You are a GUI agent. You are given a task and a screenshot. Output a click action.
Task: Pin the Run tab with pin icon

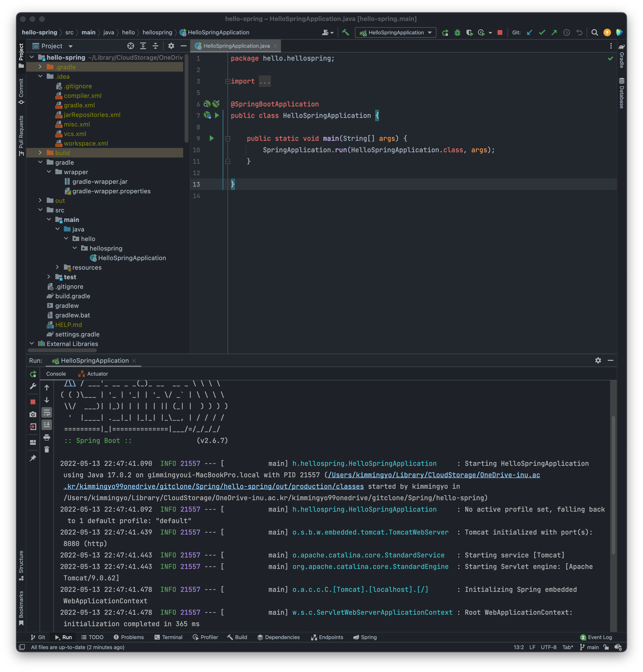coord(33,458)
